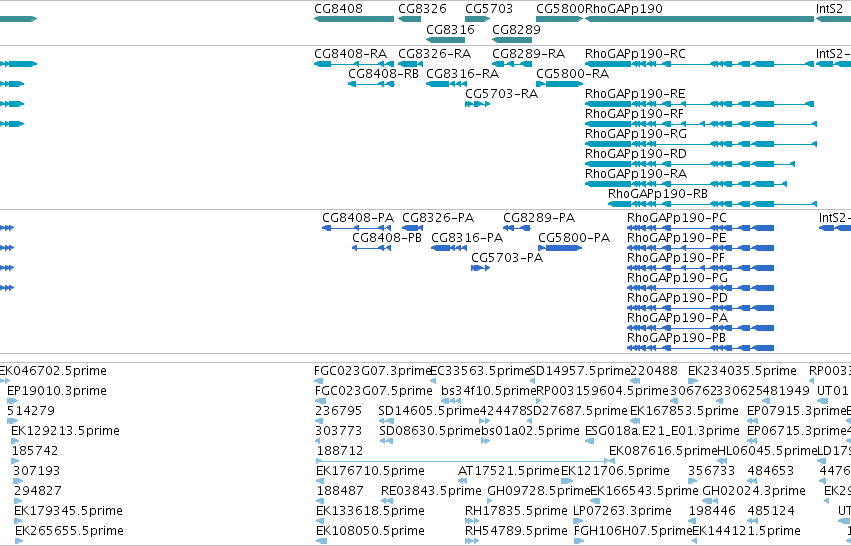This screenshot has height=546, width=851.
Task: Click EST feature 236795
Action: 319,421
